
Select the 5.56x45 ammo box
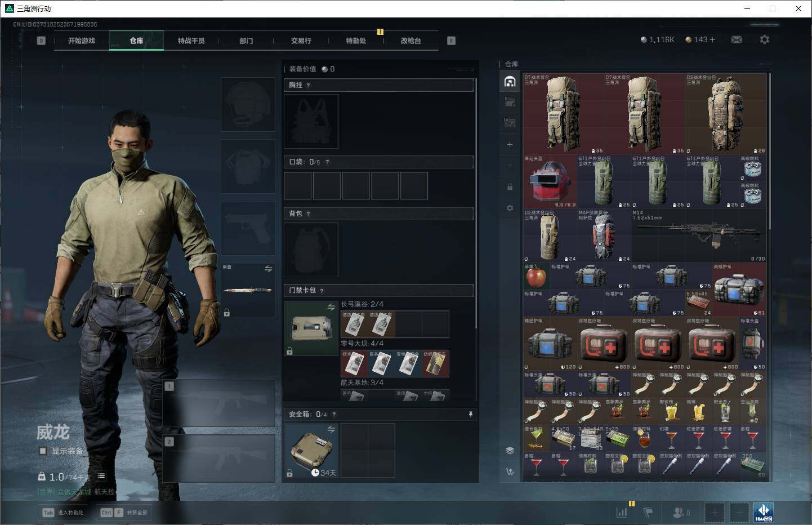coord(699,304)
